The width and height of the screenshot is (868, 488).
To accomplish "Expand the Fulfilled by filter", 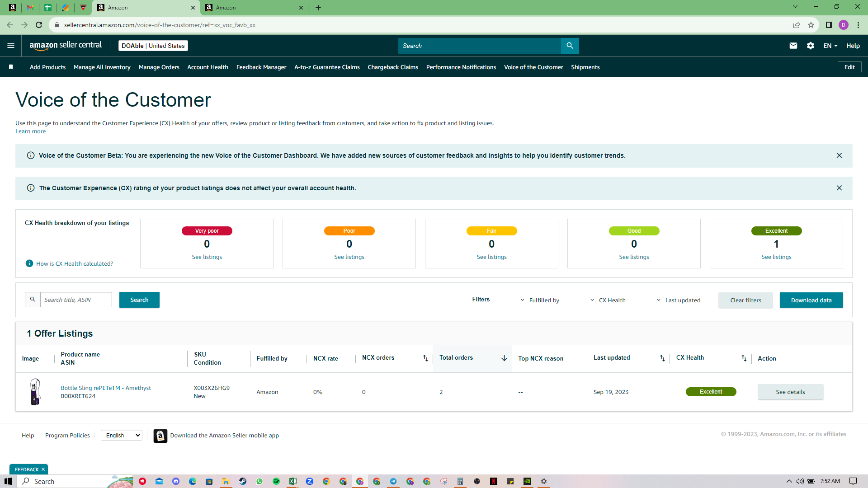I will point(540,300).
